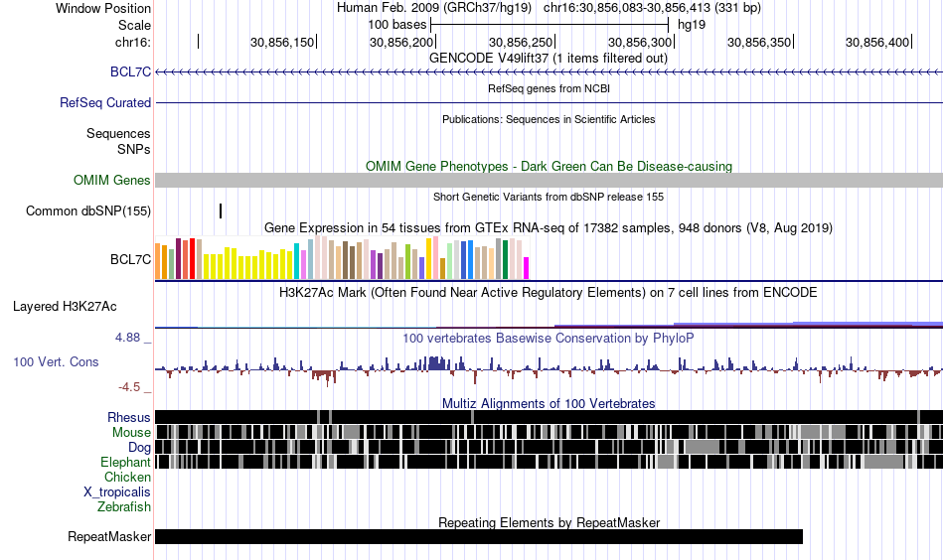Click the Dog species label
Viewport: 944px width, 560px height.
tap(139, 448)
